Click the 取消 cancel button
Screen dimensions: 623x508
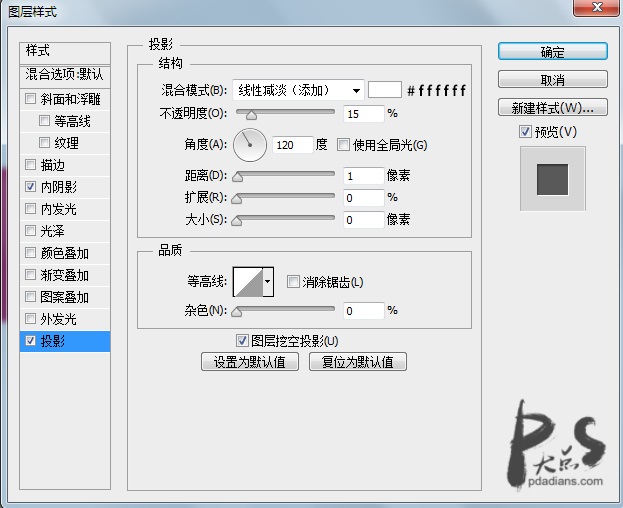(553, 79)
